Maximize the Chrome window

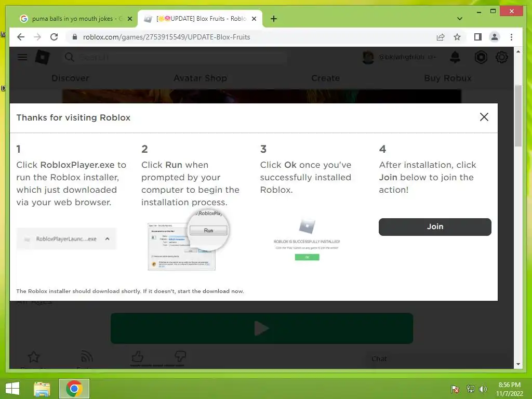pos(493,11)
